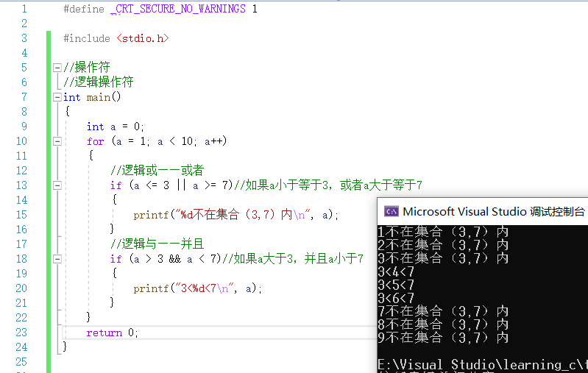Click console output '3不在集合（3,7）内'
588x373 pixels.
[x=443, y=258]
